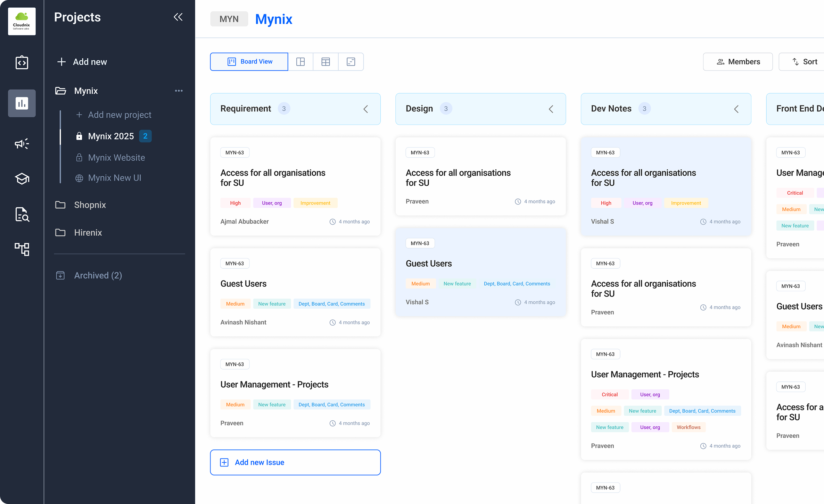This screenshot has width=824, height=504.
Task: Click the Design column count badge
Action: (x=446, y=109)
